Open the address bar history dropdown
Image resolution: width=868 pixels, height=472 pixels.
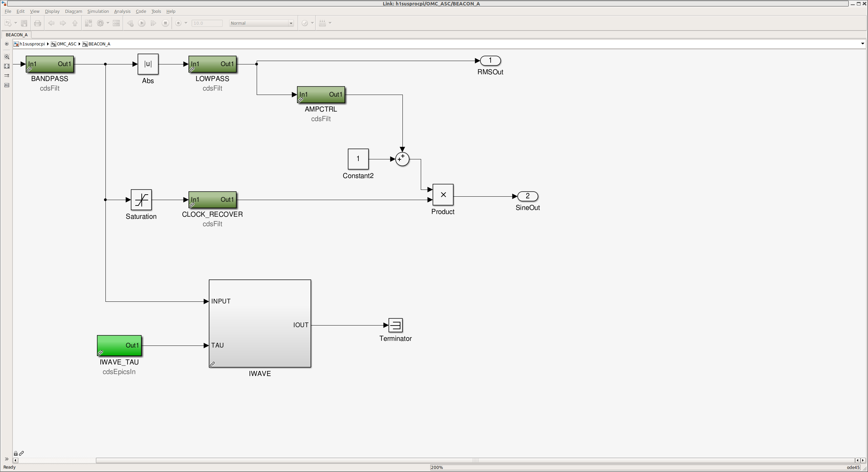863,44
